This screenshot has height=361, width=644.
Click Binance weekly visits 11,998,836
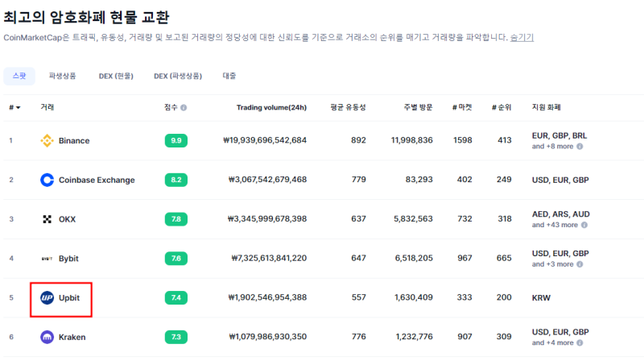[412, 140]
